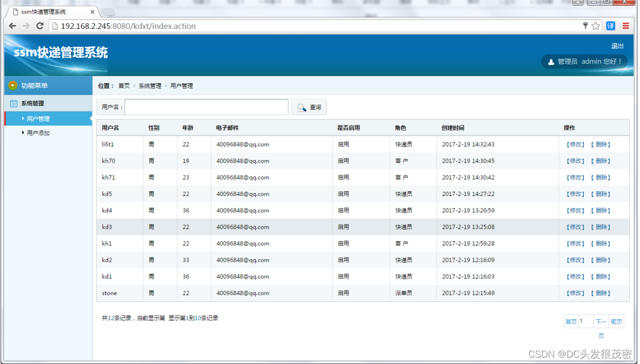Click 删除 for user lifit1
640x364 pixels.
[x=601, y=144]
